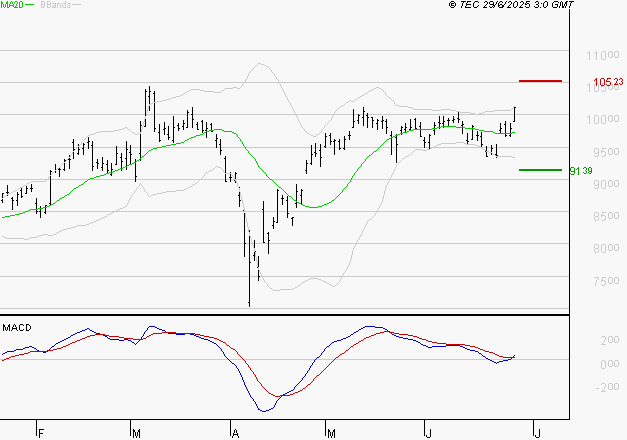Click the second M month label after A
The width and height of the screenshot is (627, 440).
pyautogui.click(x=331, y=434)
